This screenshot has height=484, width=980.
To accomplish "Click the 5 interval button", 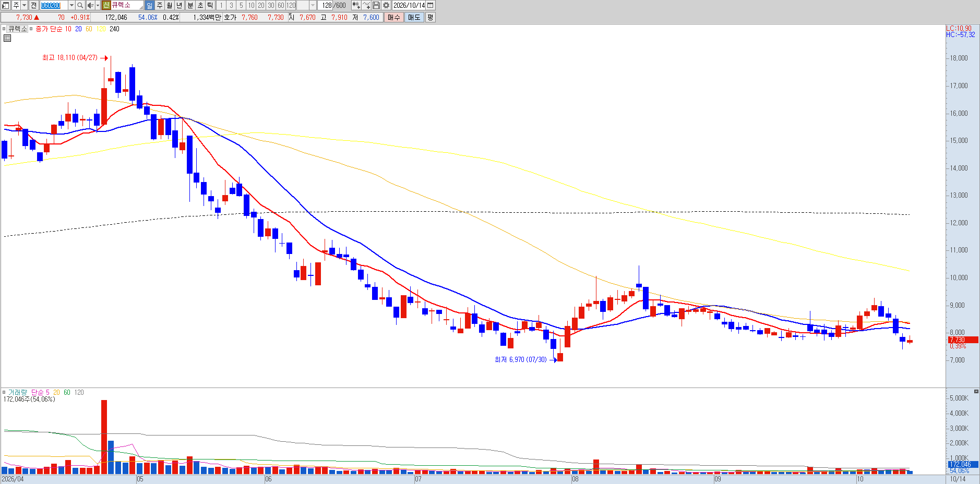I will coord(241,5).
